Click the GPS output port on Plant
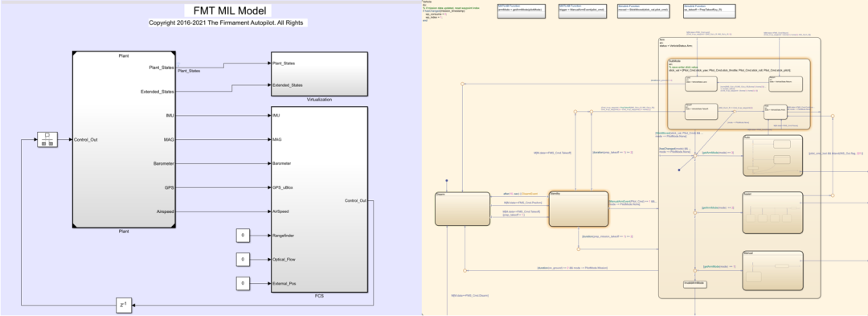868x316 pixels. pyautogui.click(x=170, y=187)
